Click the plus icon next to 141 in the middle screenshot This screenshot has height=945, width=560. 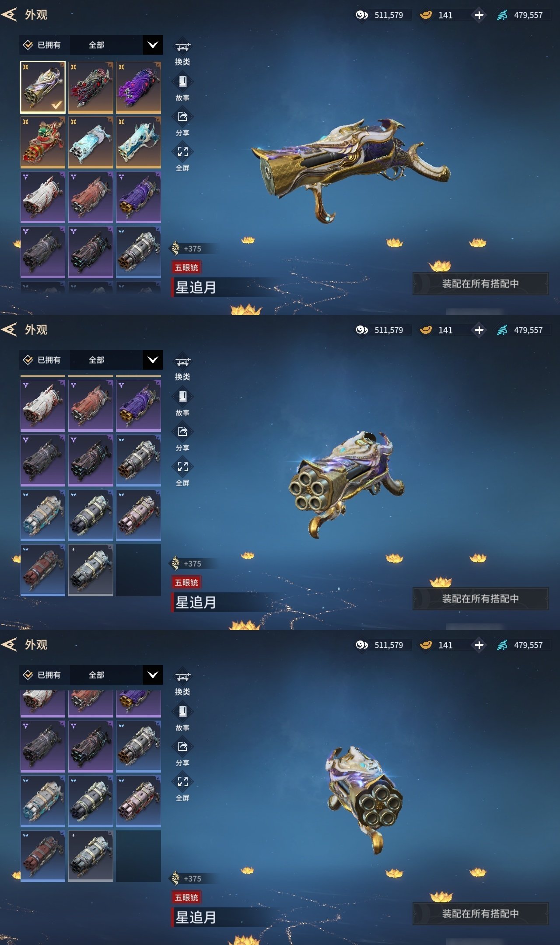[x=479, y=330]
